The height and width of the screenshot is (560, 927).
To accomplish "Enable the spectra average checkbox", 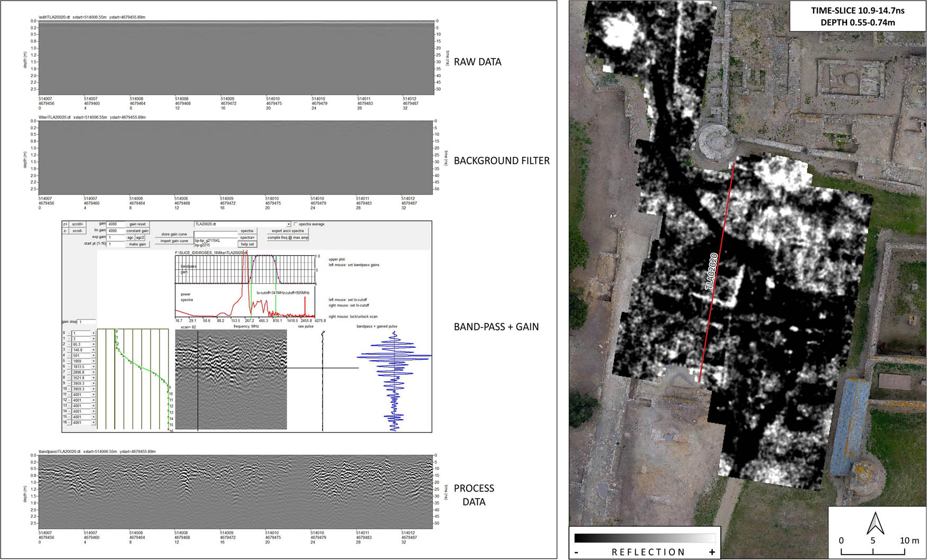I will point(295,224).
